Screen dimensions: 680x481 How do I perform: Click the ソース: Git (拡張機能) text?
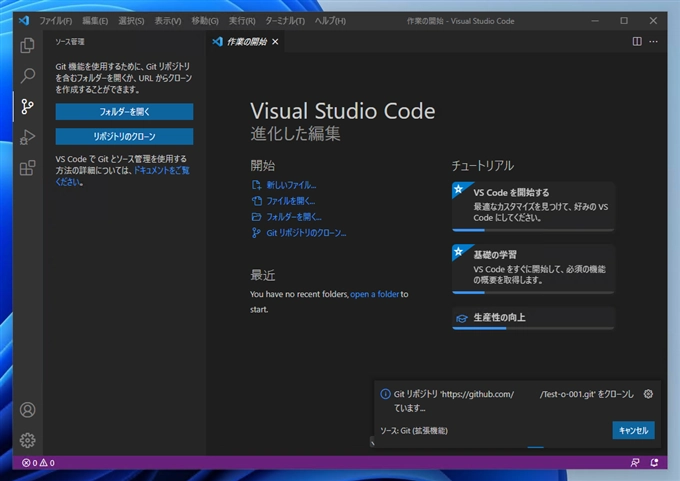pyautogui.click(x=414, y=431)
